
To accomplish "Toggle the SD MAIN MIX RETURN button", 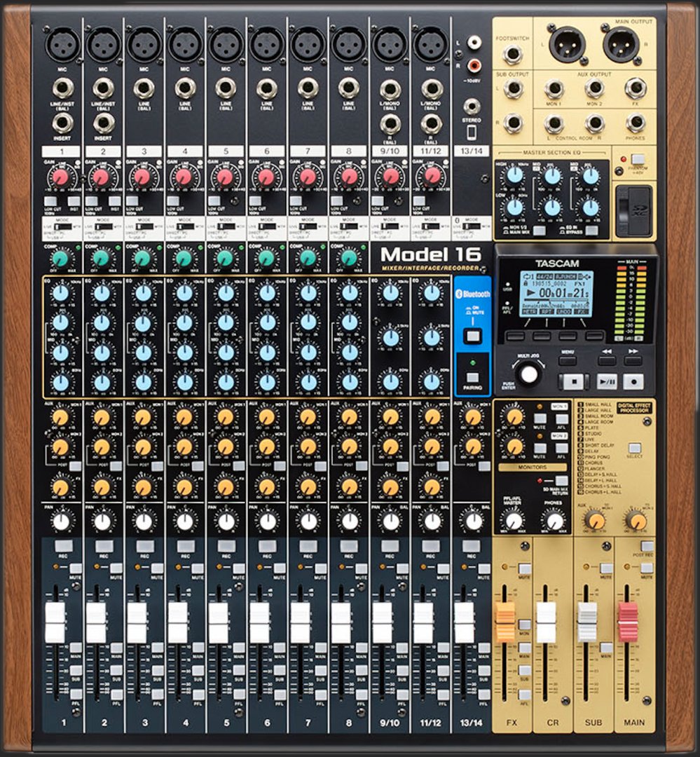I will coord(561,480).
